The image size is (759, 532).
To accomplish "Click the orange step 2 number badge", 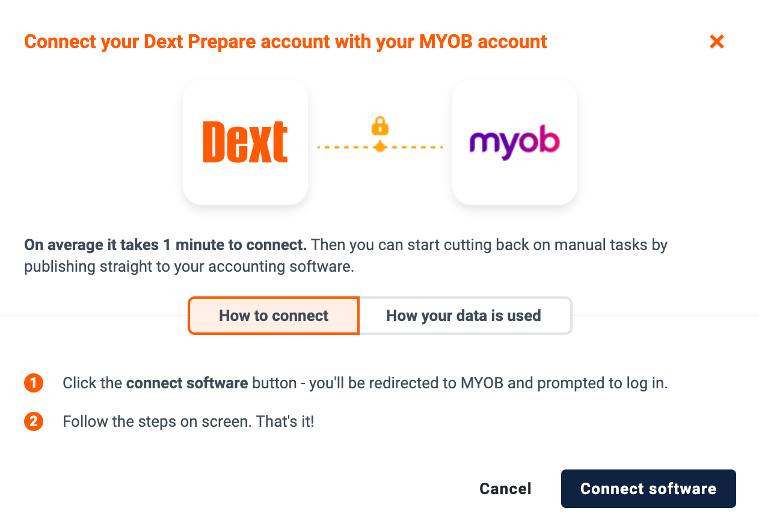I will 34,421.
